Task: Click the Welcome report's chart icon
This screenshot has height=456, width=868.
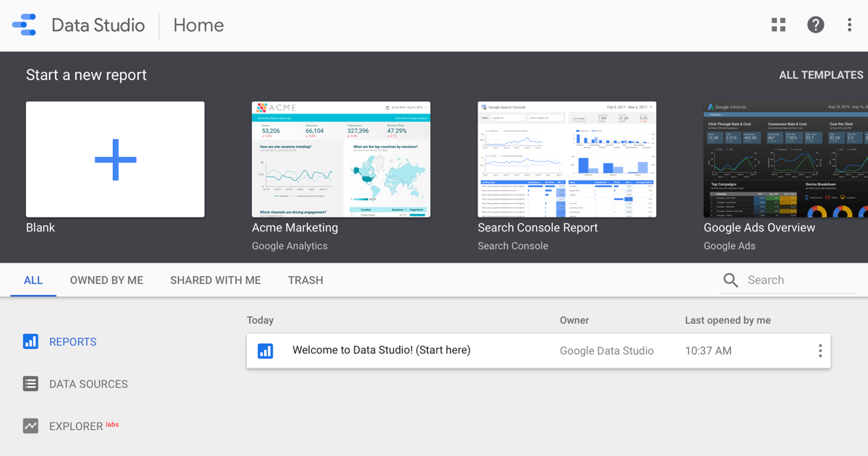Action: click(265, 351)
